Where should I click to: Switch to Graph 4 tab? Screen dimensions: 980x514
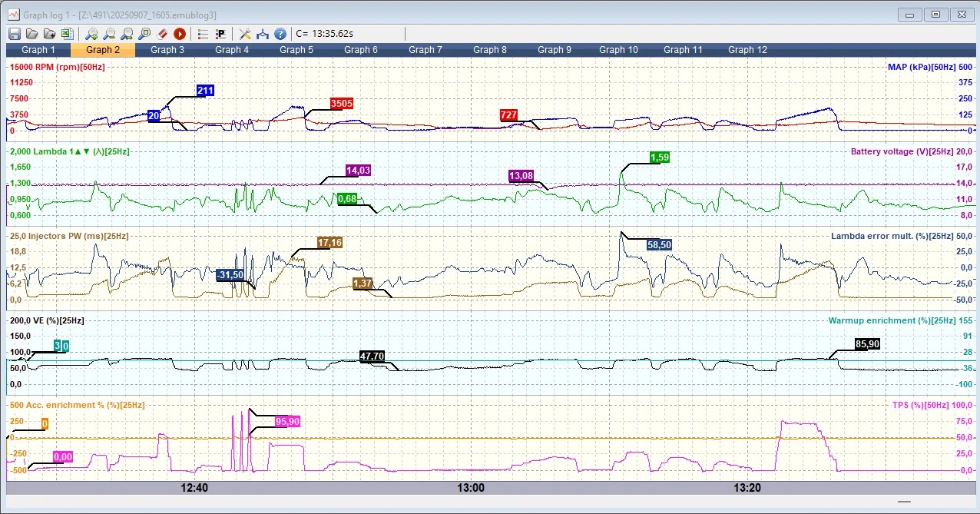tap(232, 49)
